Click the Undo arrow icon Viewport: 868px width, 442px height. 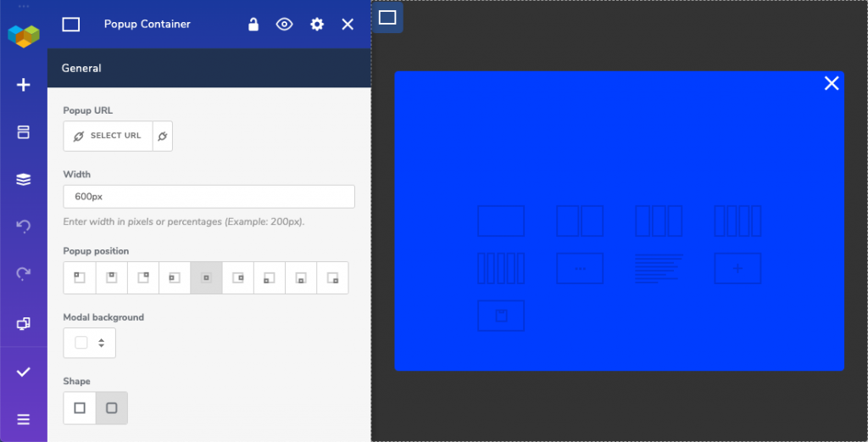coord(23,226)
